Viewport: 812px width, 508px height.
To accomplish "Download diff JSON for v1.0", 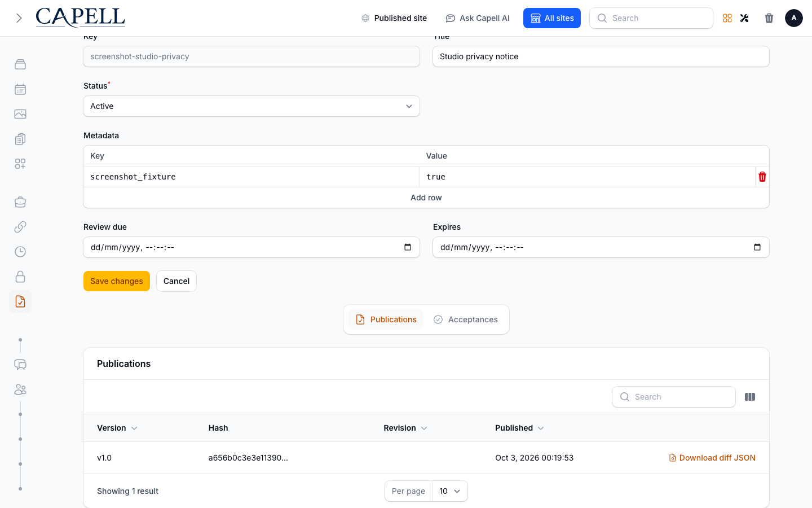I will click(712, 458).
